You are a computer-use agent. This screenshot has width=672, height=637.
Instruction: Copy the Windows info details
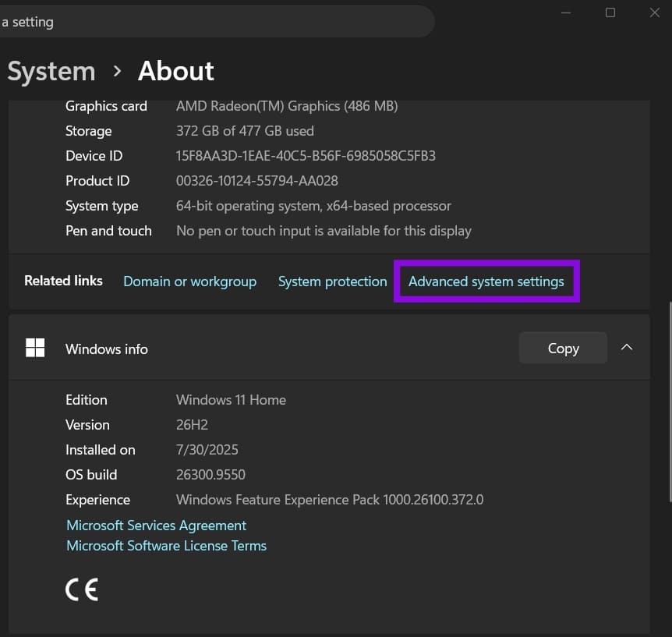(x=563, y=348)
